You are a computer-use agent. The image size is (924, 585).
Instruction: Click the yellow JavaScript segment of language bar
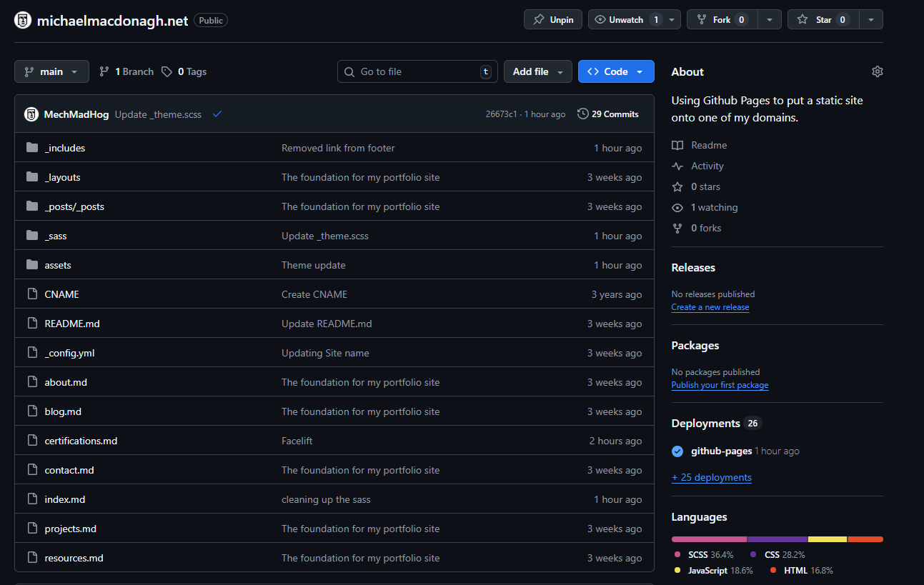click(x=828, y=539)
